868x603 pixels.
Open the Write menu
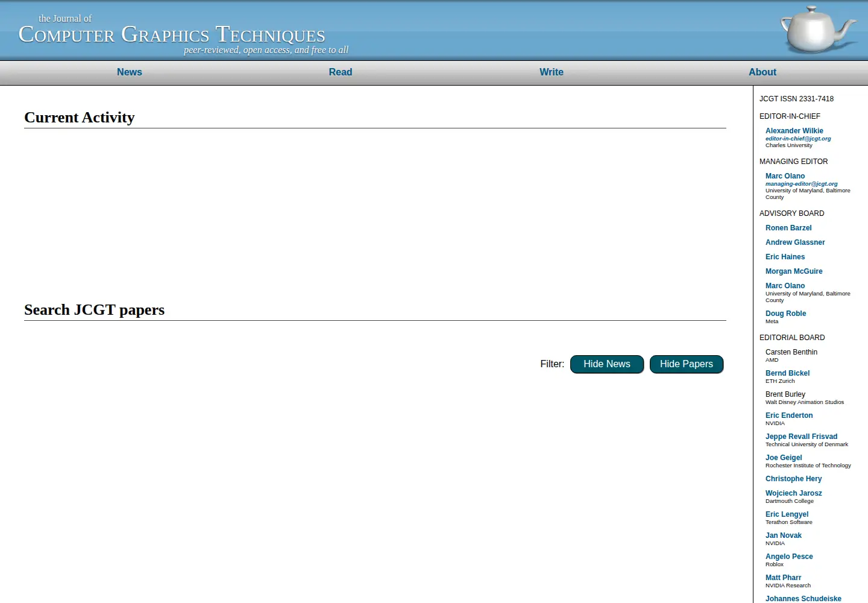552,72
